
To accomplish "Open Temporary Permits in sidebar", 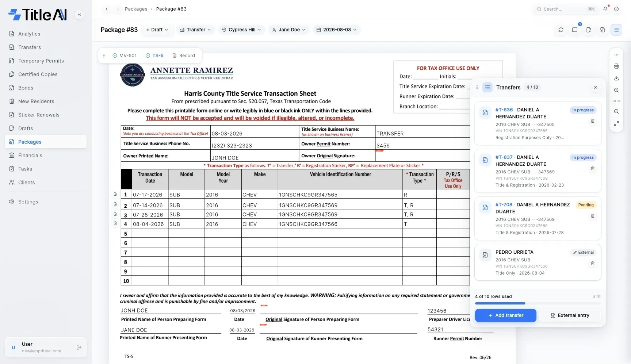I will [46, 61].
